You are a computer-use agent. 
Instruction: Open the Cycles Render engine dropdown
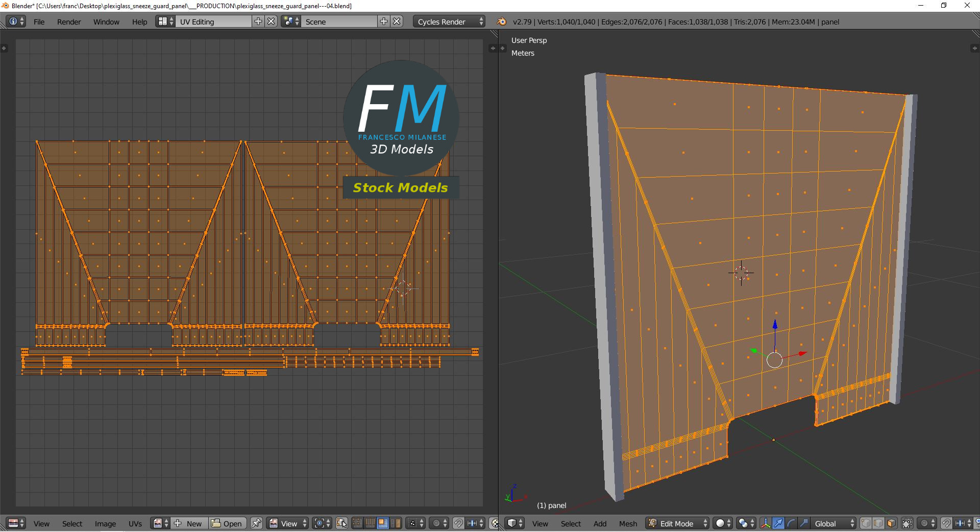point(450,21)
